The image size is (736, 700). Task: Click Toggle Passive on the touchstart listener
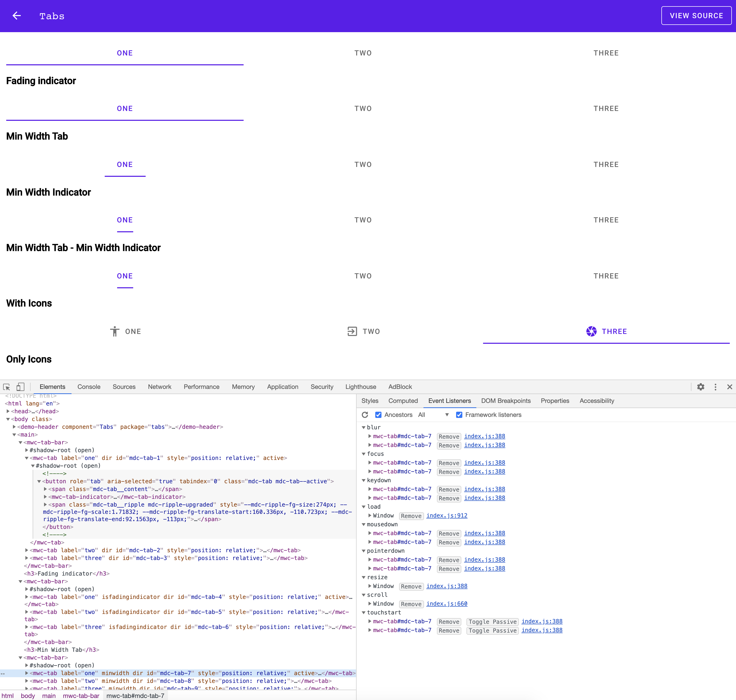(x=492, y=621)
